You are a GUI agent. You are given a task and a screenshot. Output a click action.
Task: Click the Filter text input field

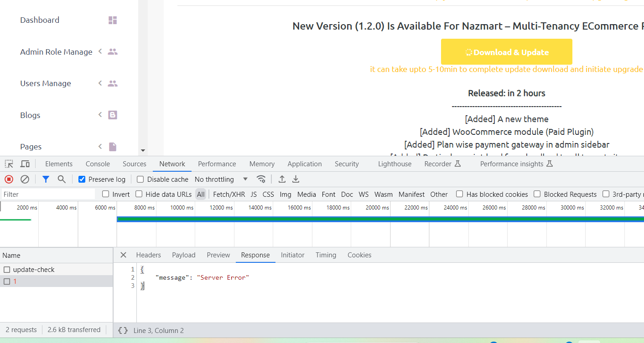48,194
